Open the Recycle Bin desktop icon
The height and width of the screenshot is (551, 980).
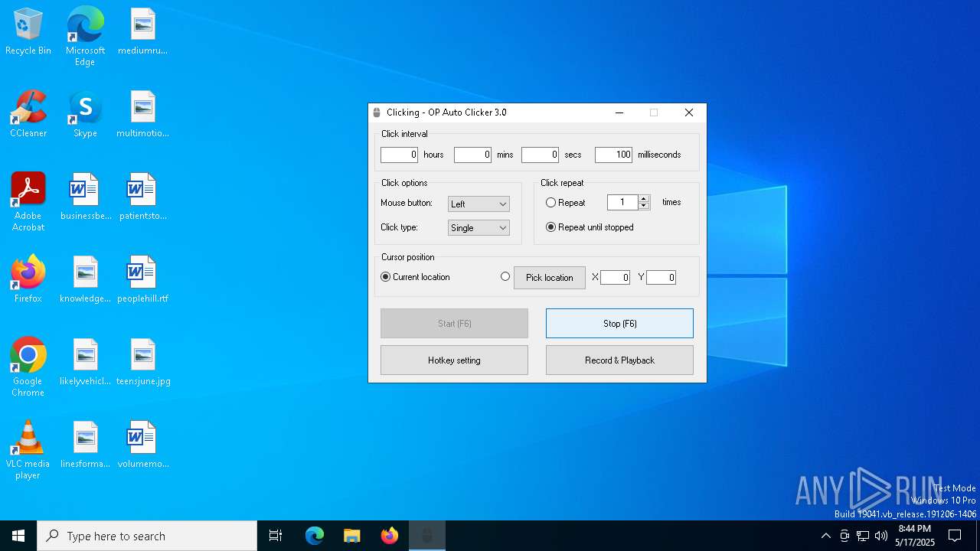[28, 32]
